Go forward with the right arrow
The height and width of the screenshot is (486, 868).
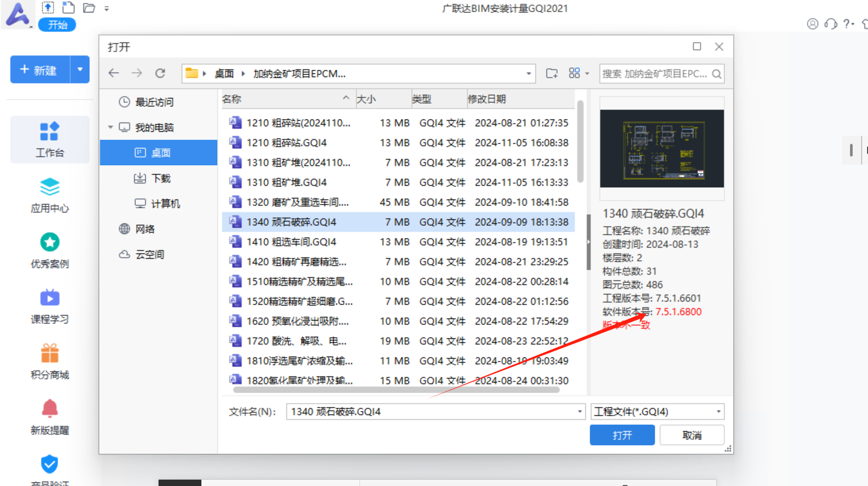[x=137, y=73]
